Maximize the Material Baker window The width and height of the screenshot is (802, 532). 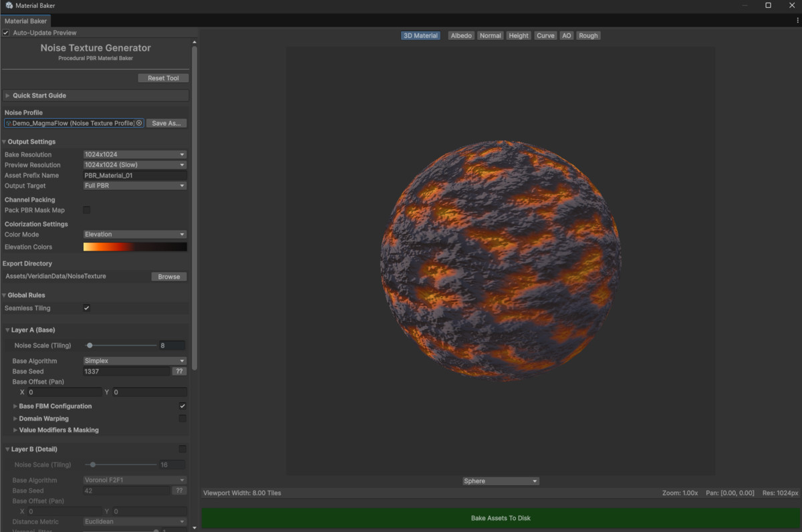768,5
